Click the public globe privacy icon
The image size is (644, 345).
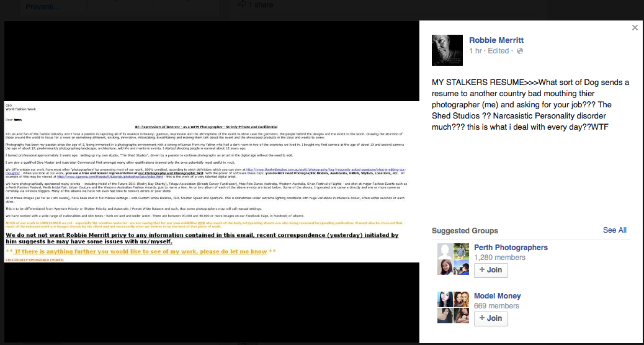coord(520,51)
